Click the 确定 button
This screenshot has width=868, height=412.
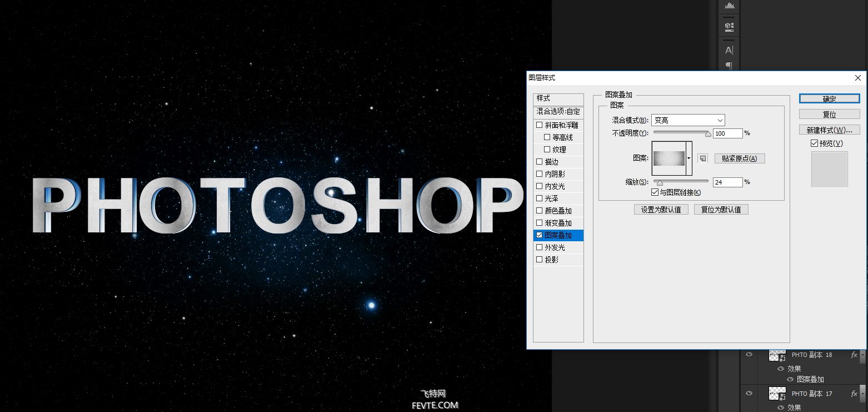(830, 99)
